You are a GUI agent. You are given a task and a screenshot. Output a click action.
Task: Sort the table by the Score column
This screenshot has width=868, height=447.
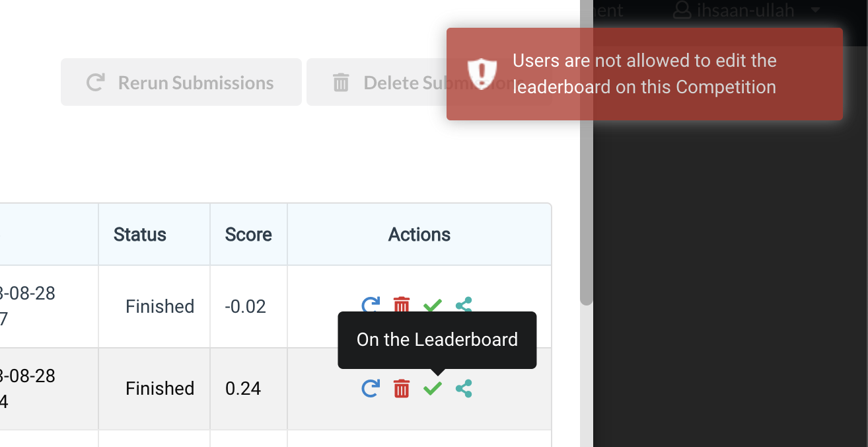coord(248,234)
